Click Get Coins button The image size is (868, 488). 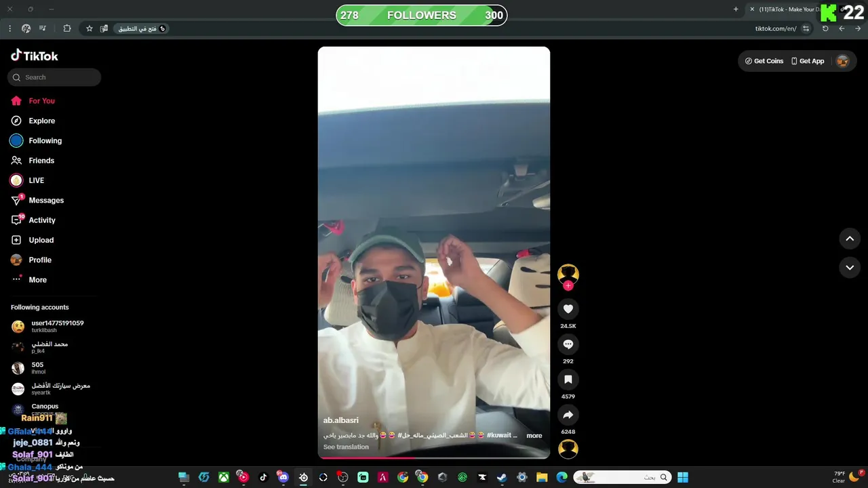coord(764,61)
